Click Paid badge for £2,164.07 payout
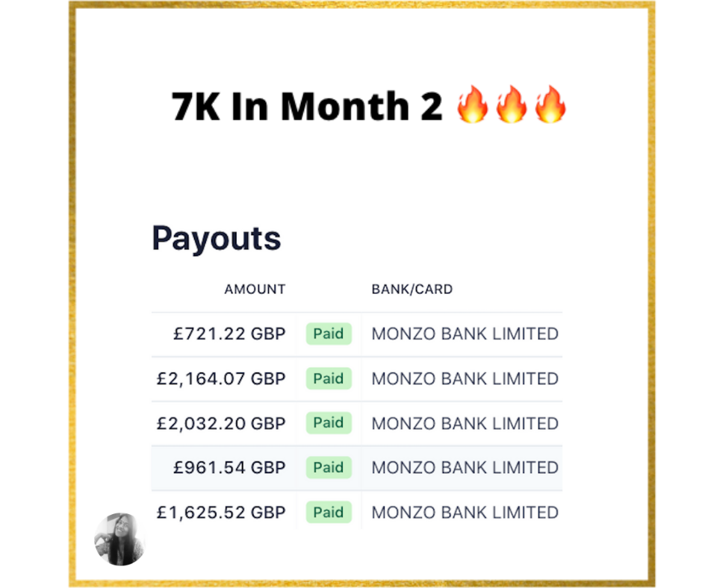Viewport: 702px width, 588px height. coord(329,378)
